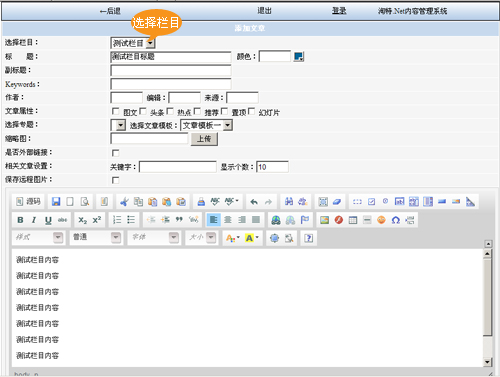
Task: Insert a bulleted list
Action: 131,220
